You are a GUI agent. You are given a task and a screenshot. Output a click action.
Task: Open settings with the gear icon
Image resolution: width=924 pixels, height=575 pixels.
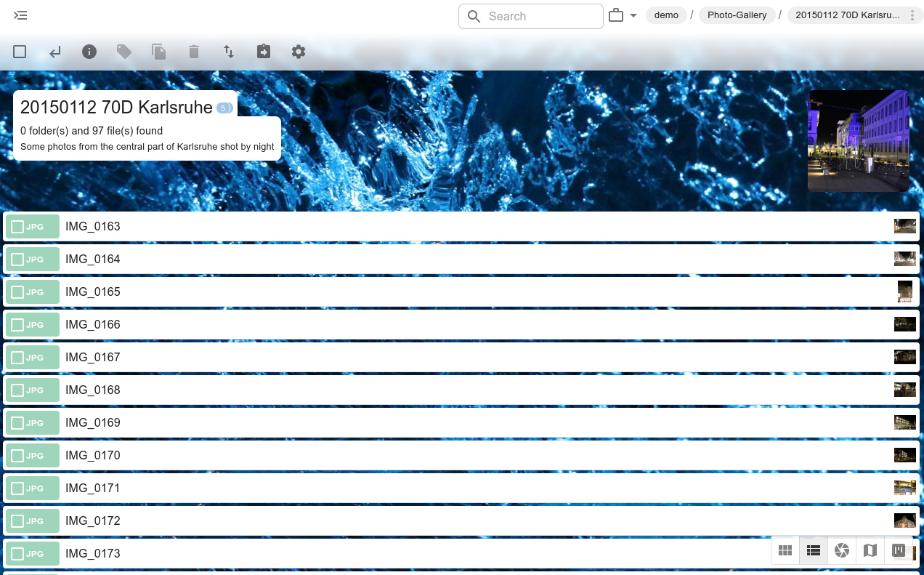click(x=299, y=52)
